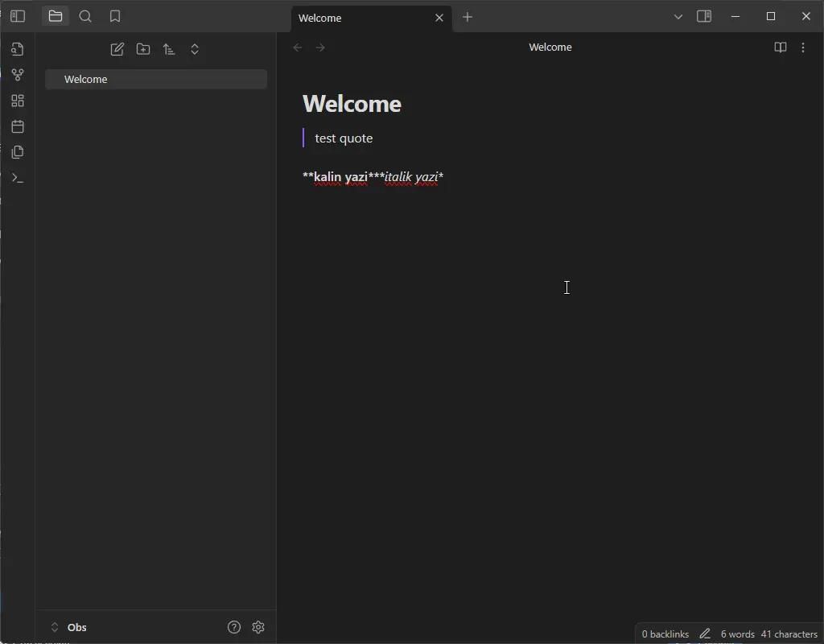Show 0 backlinks in status bar
Screen dimensions: 824x644
click(x=665, y=634)
